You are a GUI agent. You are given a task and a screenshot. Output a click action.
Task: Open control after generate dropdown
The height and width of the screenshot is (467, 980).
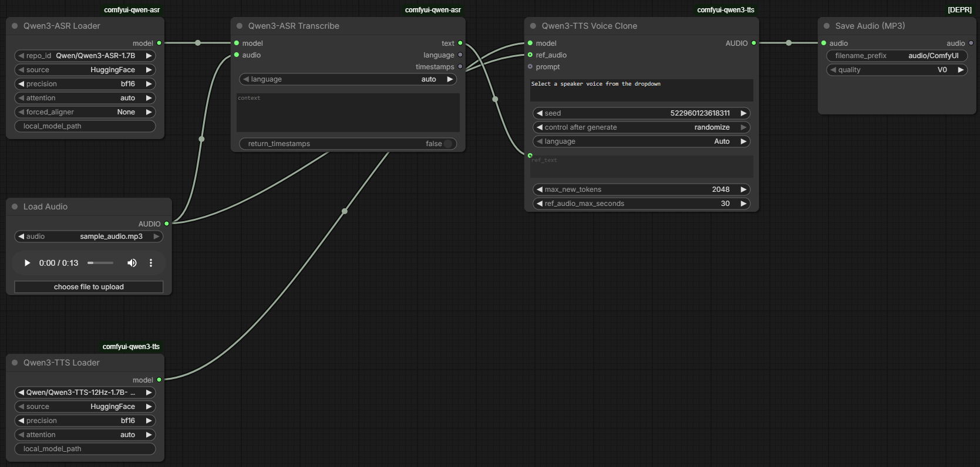click(642, 127)
